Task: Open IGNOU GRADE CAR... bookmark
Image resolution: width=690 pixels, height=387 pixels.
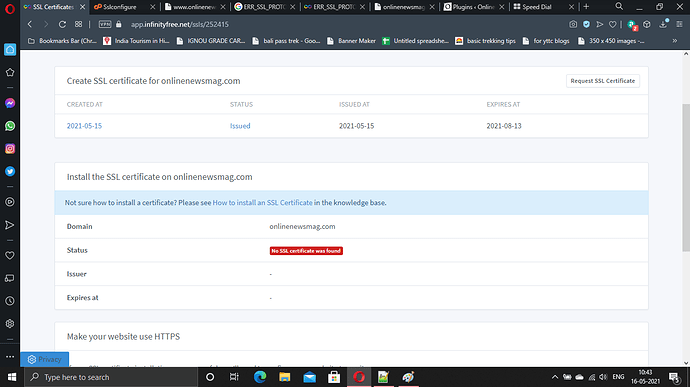Action: point(211,41)
